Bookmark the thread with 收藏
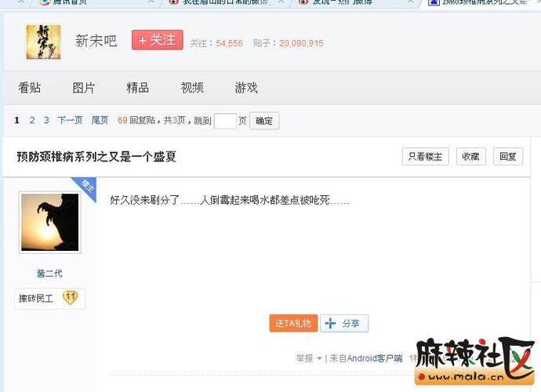 [x=471, y=157]
